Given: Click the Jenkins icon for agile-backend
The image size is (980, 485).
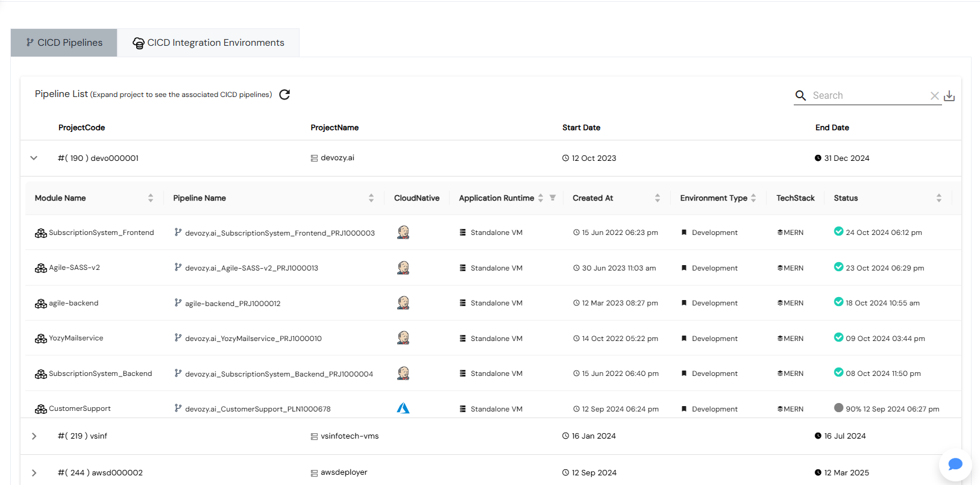Looking at the screenshot, I should click(x=403, y=302).
